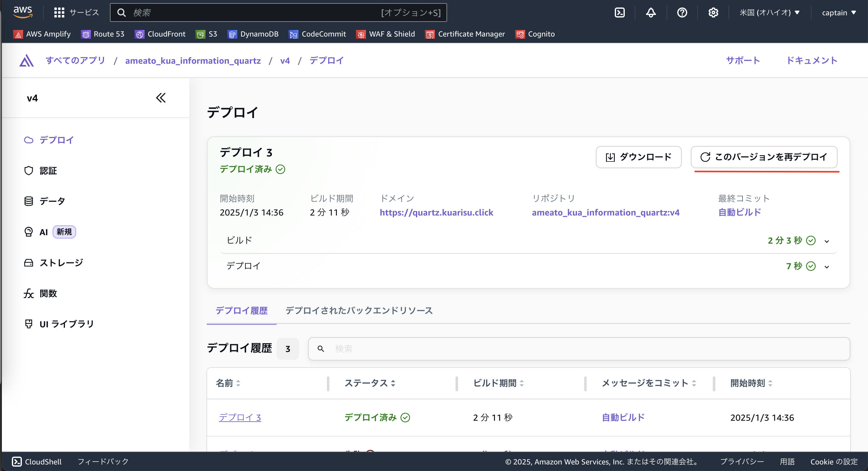Click the デプロイ履歴 search field
This screenshot has width=868, height=471.
579,349
